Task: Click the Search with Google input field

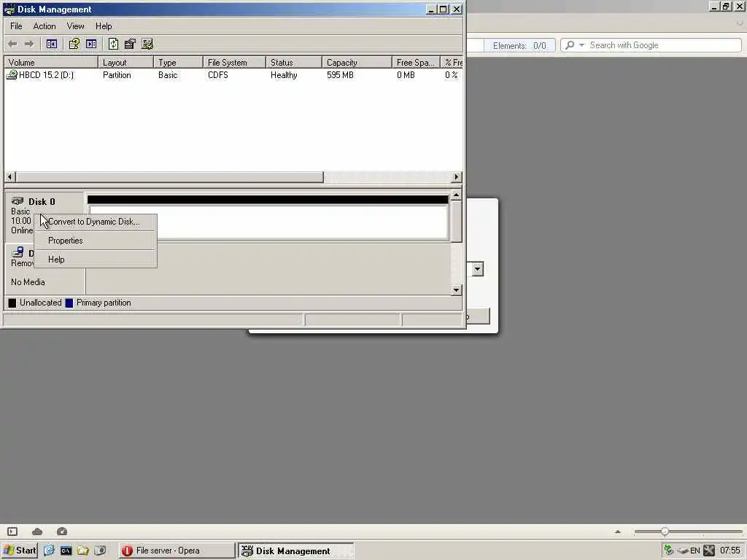Action: click(664, 45)
